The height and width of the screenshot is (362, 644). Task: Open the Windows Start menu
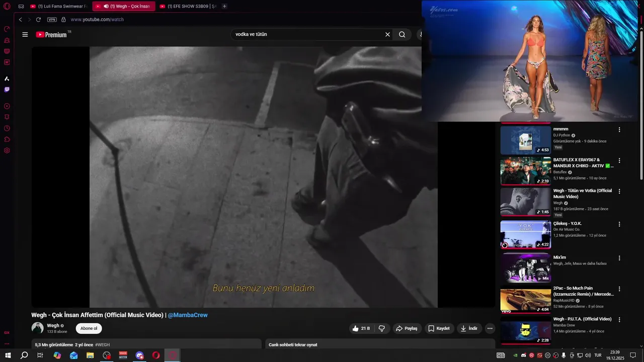[x=8, y=355]
